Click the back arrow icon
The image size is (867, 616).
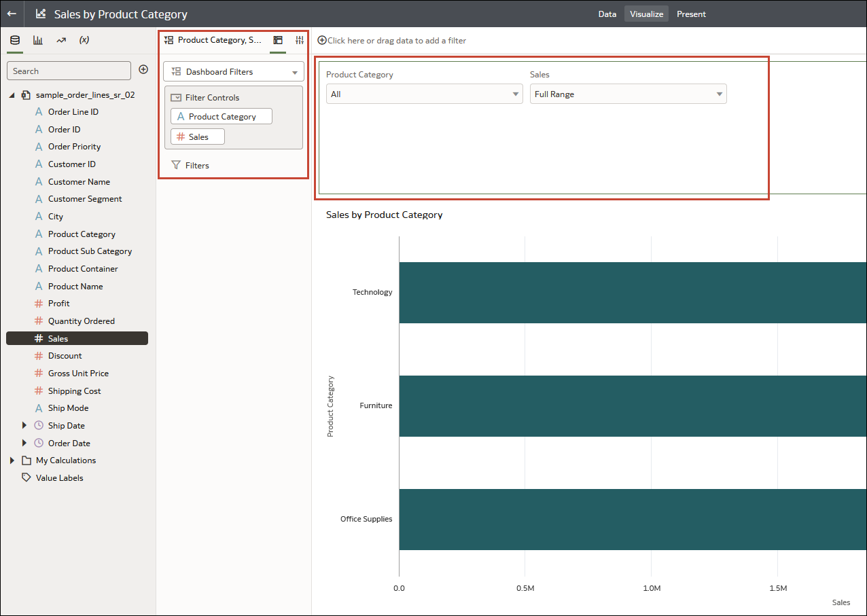(x=12, y=14)
